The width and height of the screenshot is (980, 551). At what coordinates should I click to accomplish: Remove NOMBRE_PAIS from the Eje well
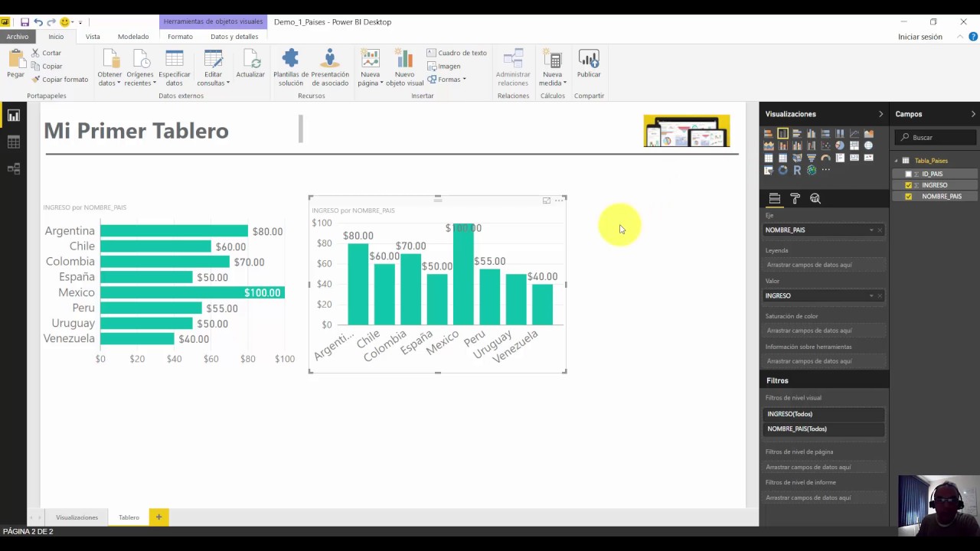coord(880,230)
